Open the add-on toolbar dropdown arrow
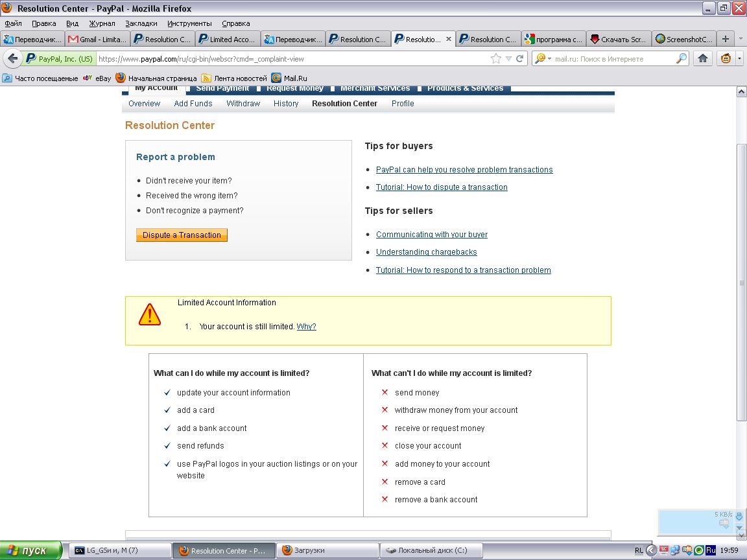 (739, 58)
